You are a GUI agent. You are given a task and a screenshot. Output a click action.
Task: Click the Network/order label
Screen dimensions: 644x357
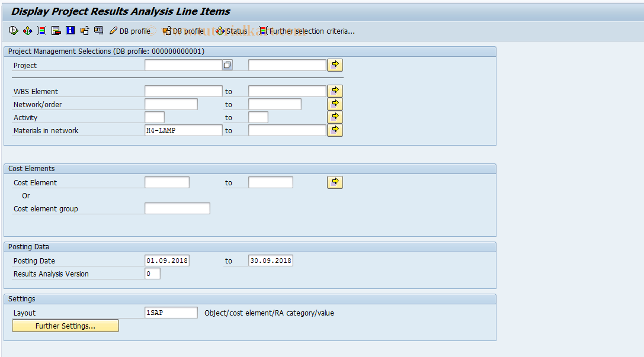[37, 105]
